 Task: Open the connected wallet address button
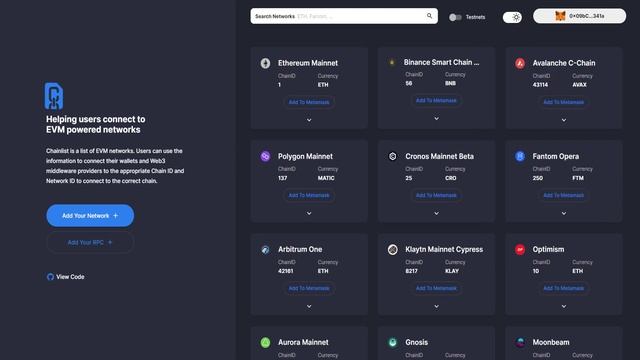580,16
